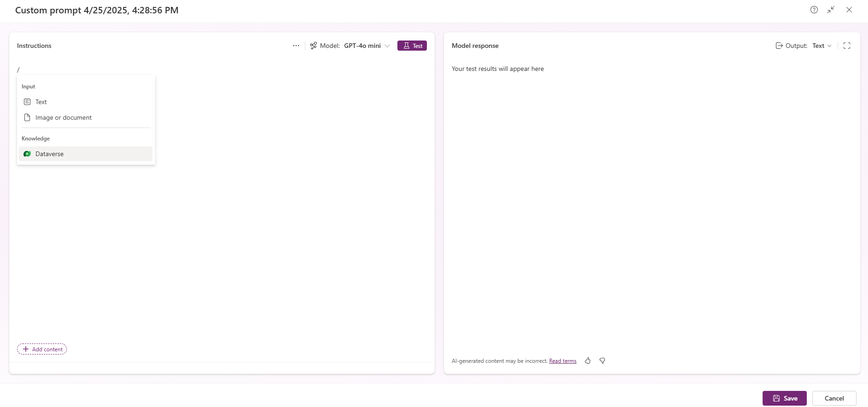The image size is (868, 407).
Task: Close the custom prompt dialog
Action: click(x=849, y=10)
